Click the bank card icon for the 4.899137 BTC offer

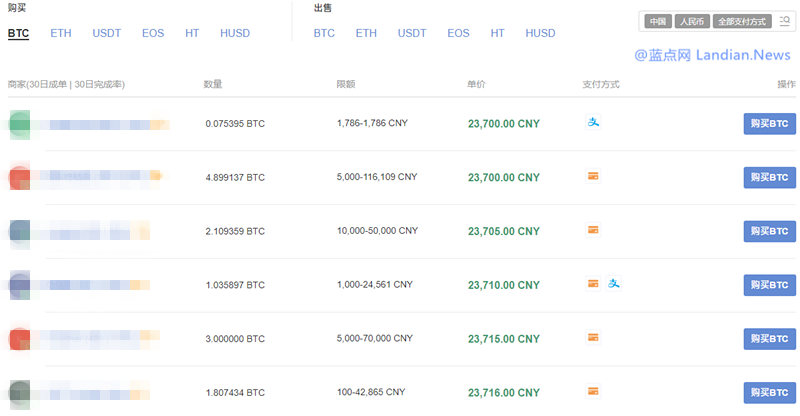(x=593, y=176)
